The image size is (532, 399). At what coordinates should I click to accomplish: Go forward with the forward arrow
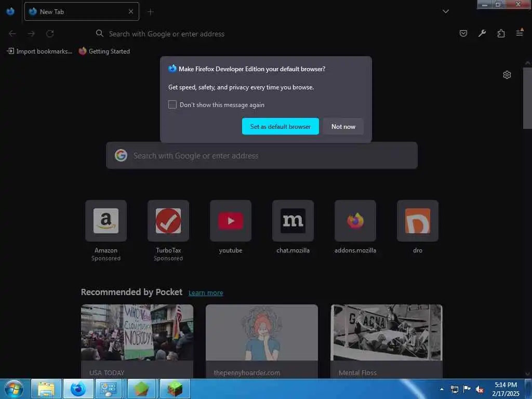pyautogui.click(x=31, y=34)
